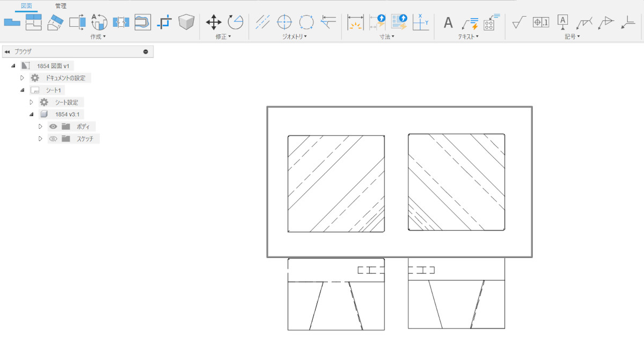Show the スケッチ folder via eye icon
The height and width of the screenshot is (338, 644).
53,138
